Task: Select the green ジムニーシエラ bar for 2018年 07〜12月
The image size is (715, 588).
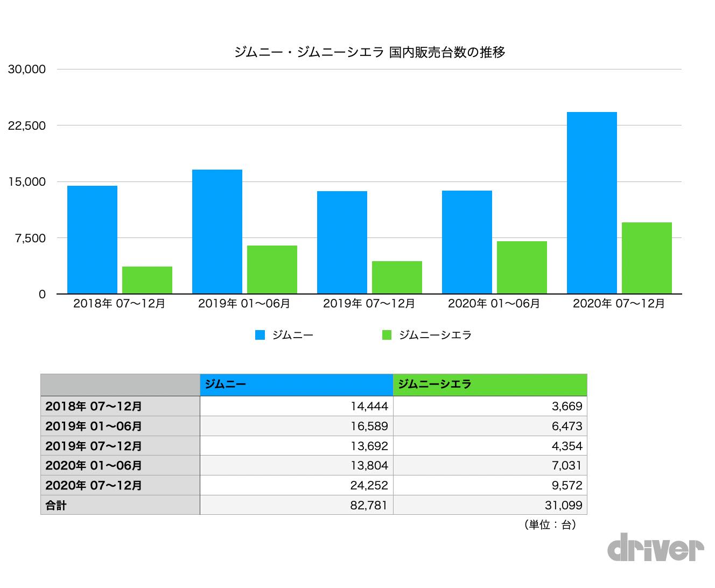Action: [147, 280]
